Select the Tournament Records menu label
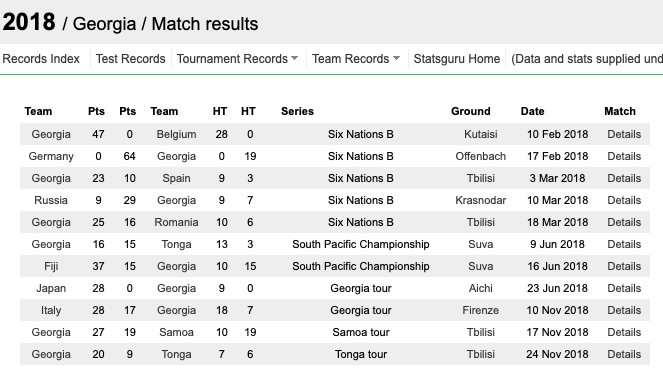The width and height of the screenshot is (663, 387). point(232,59)
